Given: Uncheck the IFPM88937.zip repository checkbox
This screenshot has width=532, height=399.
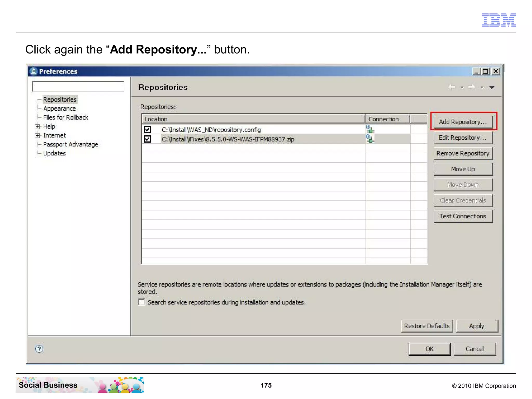Looking at the screenshot, I should click(x=147, y=139).
